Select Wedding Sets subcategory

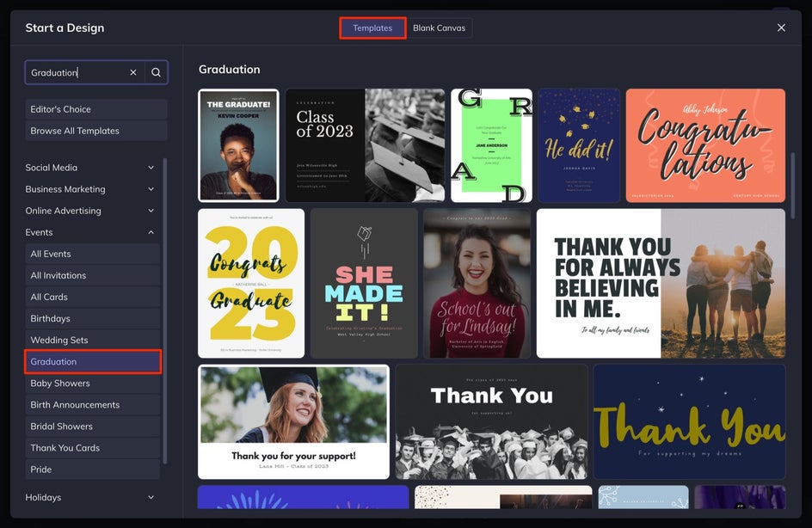point(93,340)
